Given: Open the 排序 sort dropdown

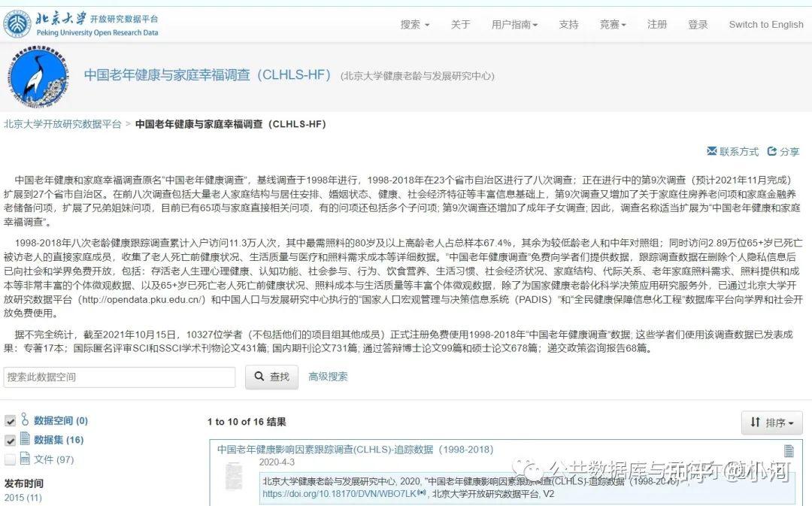Looking at the screenshot, I should [771, 423].
